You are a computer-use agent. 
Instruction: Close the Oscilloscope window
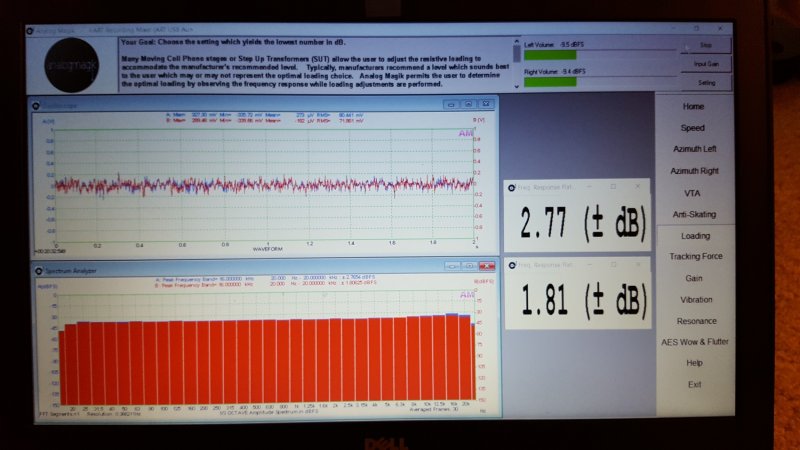point(486,104)
